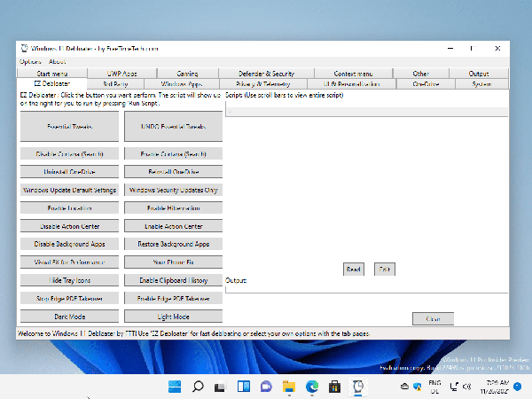Image resolution: width=532 pixels, height=399 pixels.
Task: Open the Windows Start menu icon
Action: pyautogui.click(x=175, y=386)
